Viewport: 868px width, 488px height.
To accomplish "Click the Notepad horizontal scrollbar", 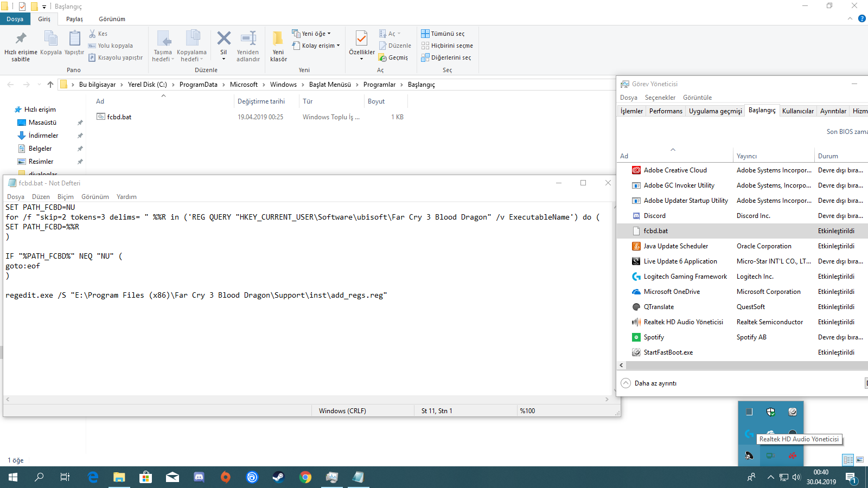I will click(x=307, y=399).
